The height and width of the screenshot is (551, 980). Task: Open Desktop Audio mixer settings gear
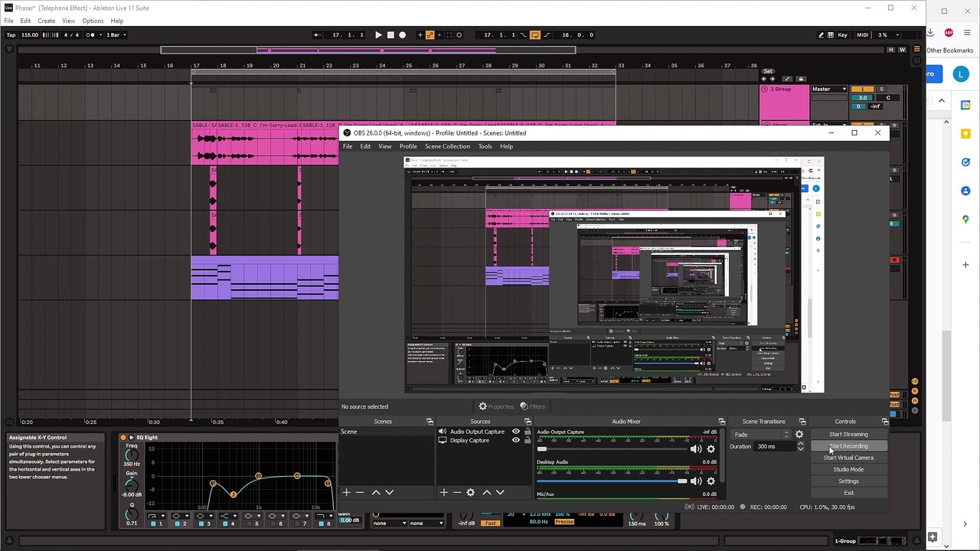710,481
